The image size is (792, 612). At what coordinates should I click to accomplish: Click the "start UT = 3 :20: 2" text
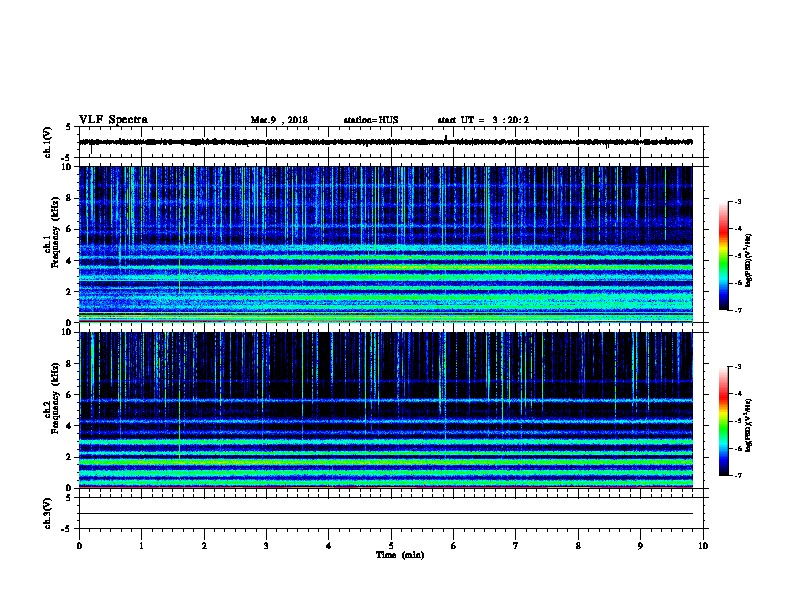483,120
